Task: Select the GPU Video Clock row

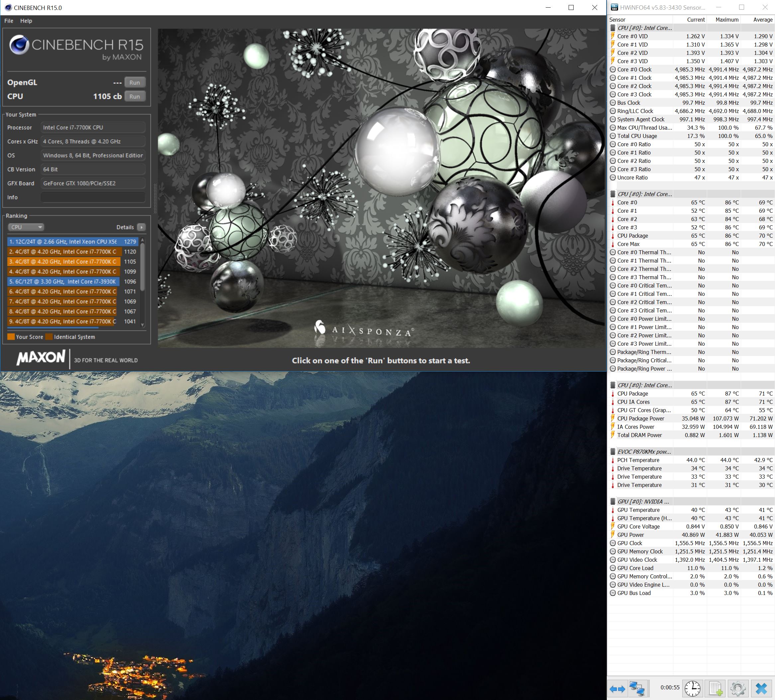Action: click(691, 560)
